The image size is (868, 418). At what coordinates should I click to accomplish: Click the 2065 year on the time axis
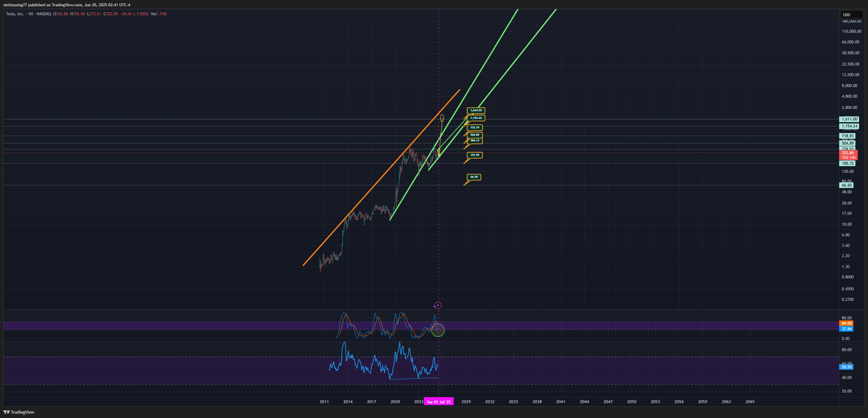point(750,401)
